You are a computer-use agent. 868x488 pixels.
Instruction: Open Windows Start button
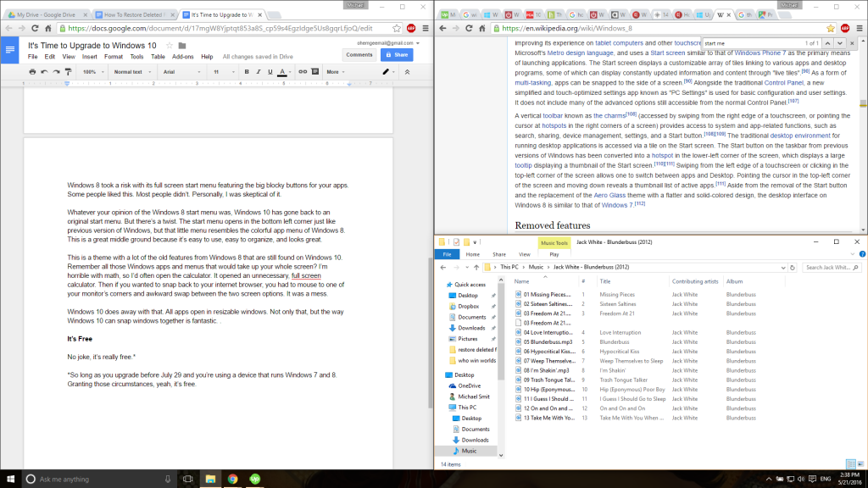[10, 480]
